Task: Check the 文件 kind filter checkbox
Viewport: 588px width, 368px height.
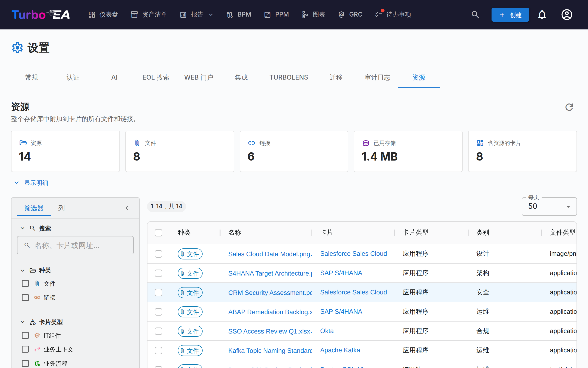Action: (25, 283)
